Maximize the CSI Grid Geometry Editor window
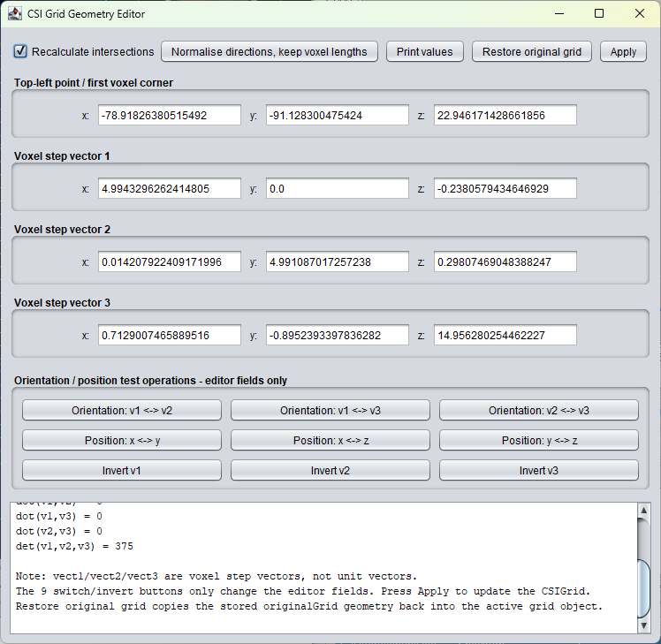Screen dimensions: 661x644 tap(599, 13)
